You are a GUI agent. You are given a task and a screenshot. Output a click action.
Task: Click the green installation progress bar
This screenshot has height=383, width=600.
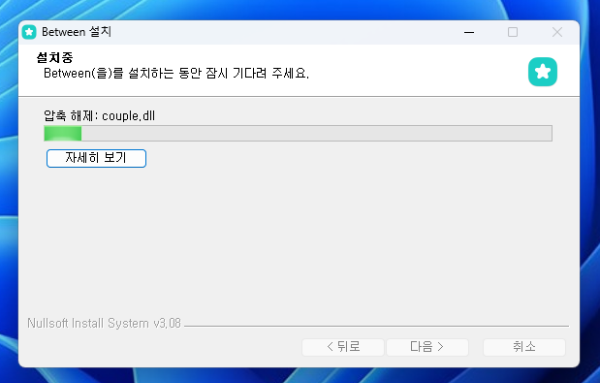(x=298, y=134)
